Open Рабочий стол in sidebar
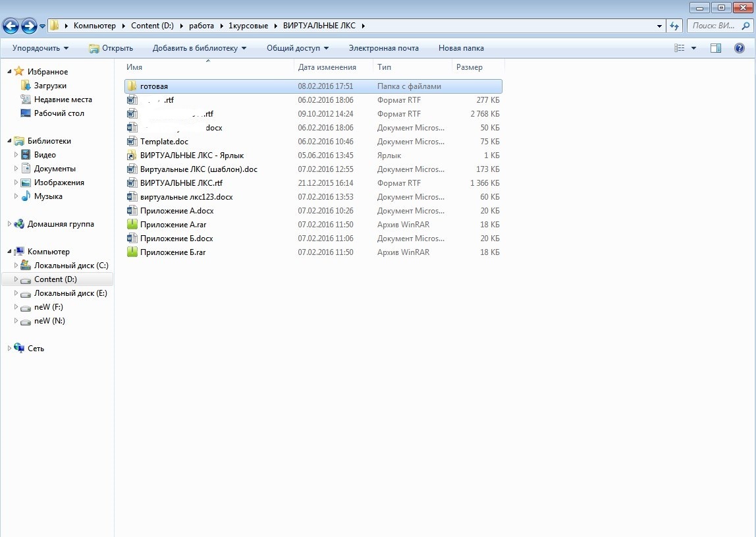Viewport: 756px width, 537px height. click(x=59, y=113)
